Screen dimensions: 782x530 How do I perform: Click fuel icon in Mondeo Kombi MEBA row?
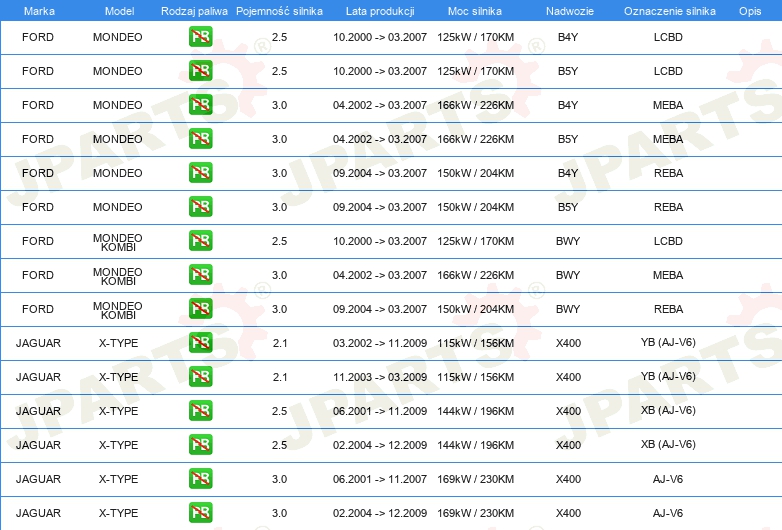pos(200,274)
